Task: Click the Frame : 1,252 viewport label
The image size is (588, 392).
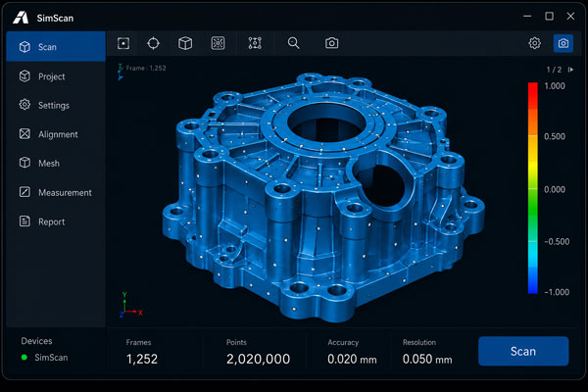Action: (146, 69)
